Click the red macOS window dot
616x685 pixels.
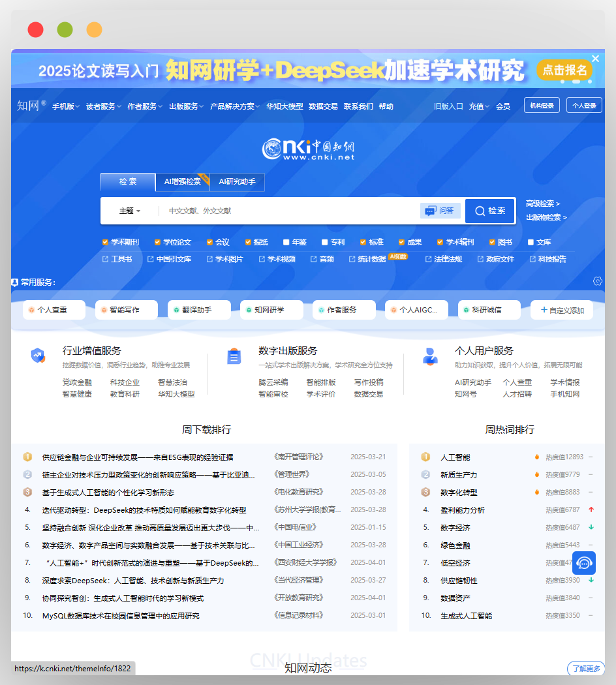[x=35, y=30]
